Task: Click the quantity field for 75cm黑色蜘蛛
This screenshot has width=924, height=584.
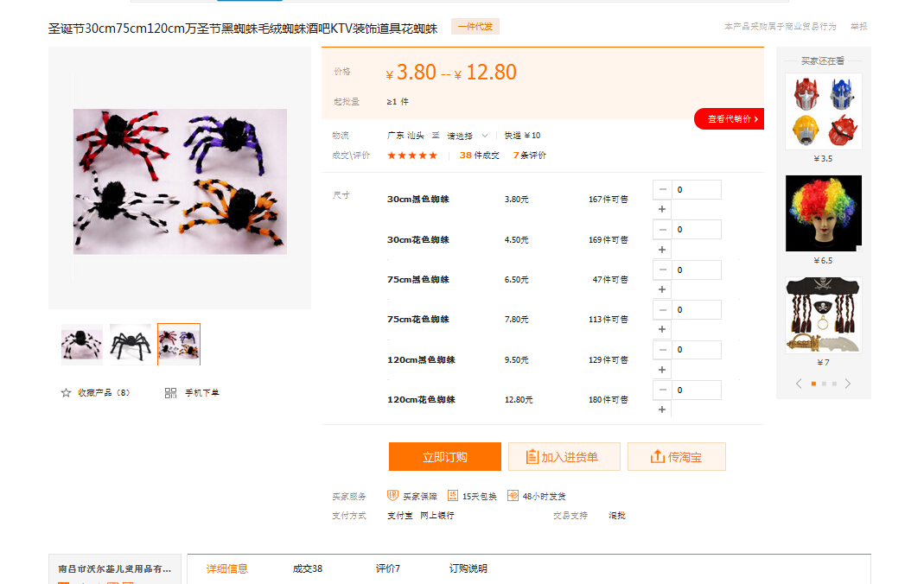Action: tap(697, 270)
